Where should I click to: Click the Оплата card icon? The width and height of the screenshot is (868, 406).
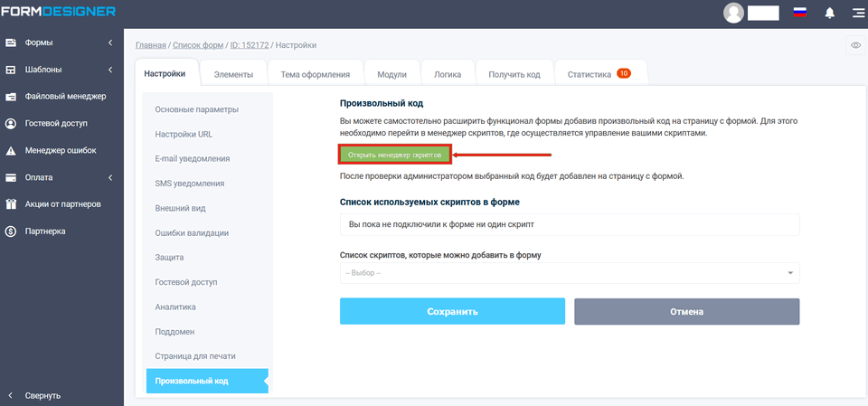pyautogui.click(x=11, y=178)
